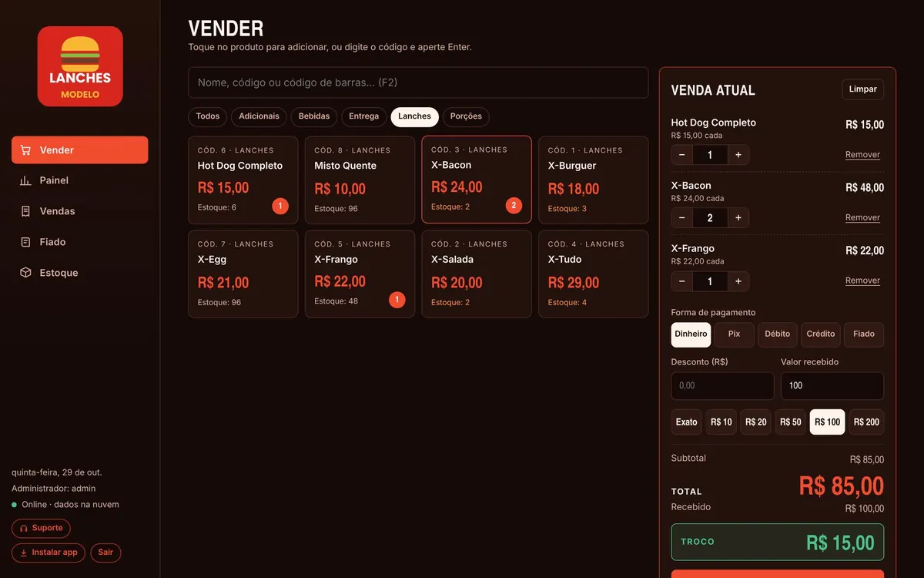
Task: Remove Hot Dog Completo from sale
Action: tap(862, 155)
